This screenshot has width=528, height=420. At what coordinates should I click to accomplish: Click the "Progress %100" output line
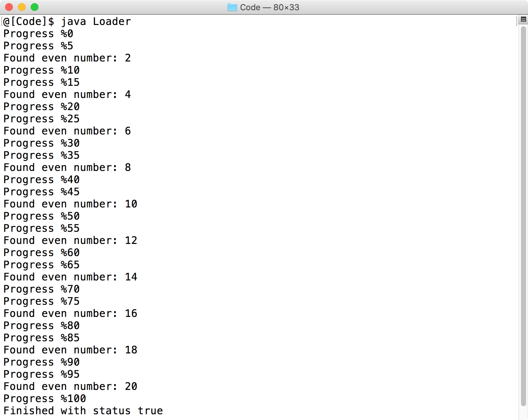point(45,399)
